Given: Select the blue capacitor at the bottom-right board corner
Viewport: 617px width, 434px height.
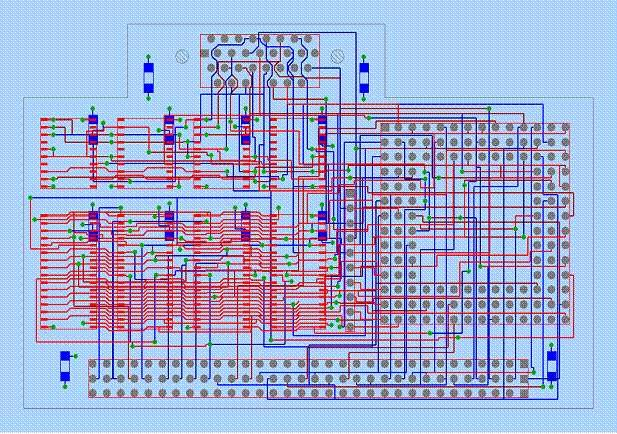Looking at the screenshot, I should [552, 366].
